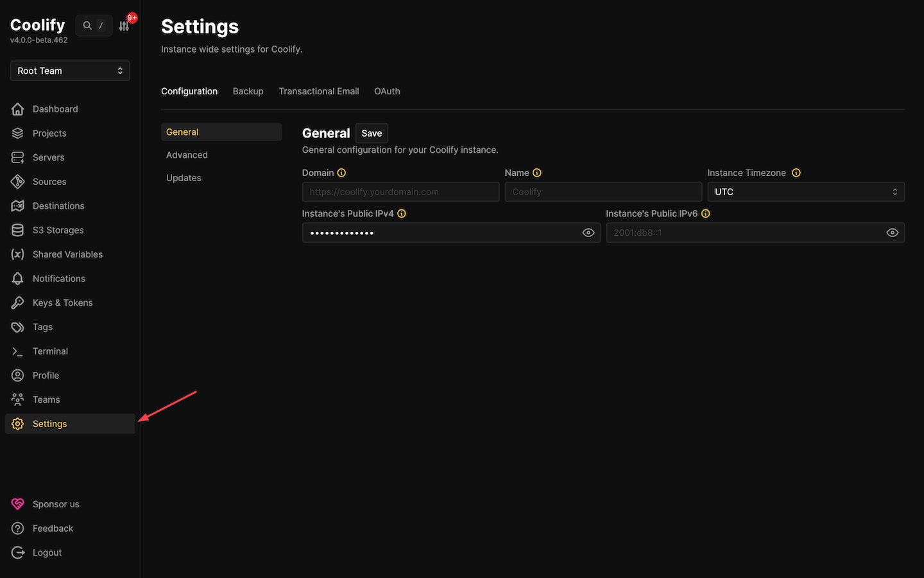Launch the Terminal from the sidebar
Screen dimensions: 924x578
[50, 351]
